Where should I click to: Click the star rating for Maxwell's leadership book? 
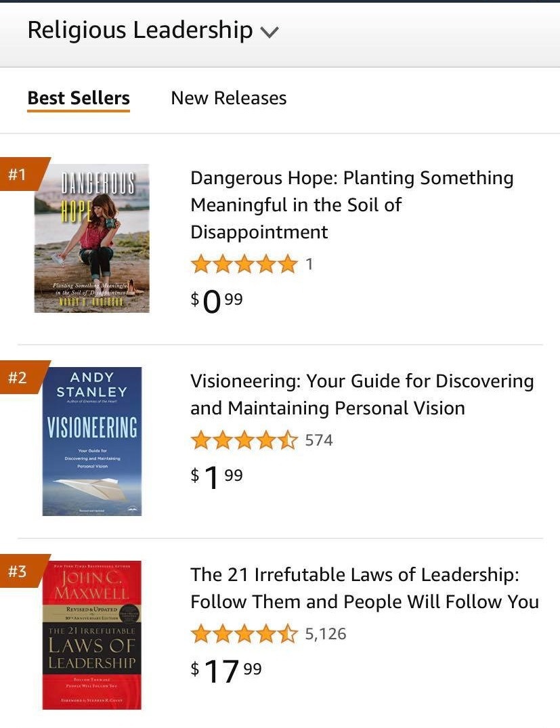244,634
